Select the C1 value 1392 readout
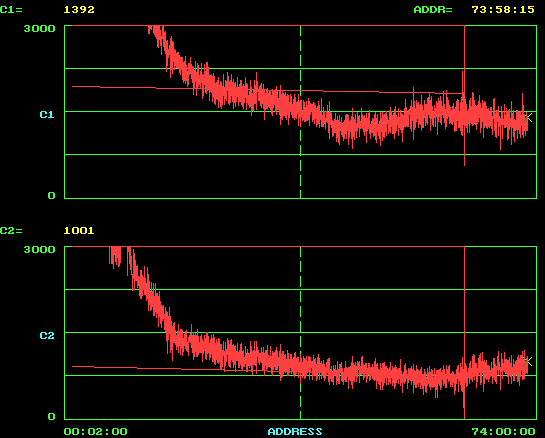The image size is (545, 438). pos(79,10)
